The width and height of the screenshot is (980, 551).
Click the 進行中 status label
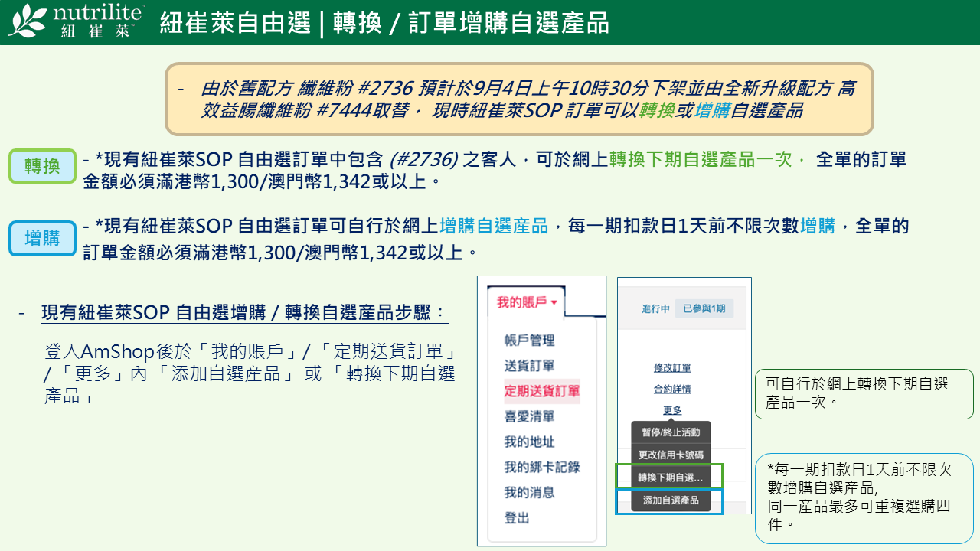coord(656,309)
